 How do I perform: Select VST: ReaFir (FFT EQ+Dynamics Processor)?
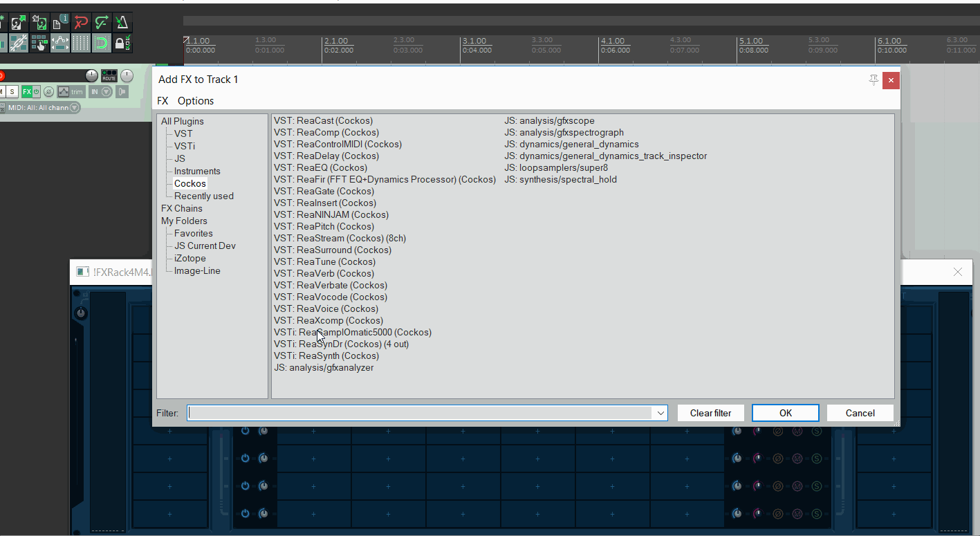coord(385,179)
